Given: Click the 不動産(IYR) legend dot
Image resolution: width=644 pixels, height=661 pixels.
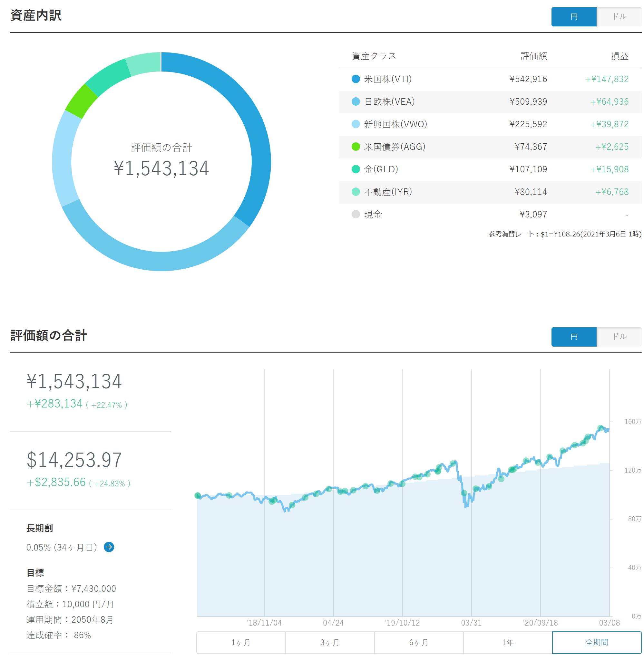Looking at the screenshot, I should 356,192.
